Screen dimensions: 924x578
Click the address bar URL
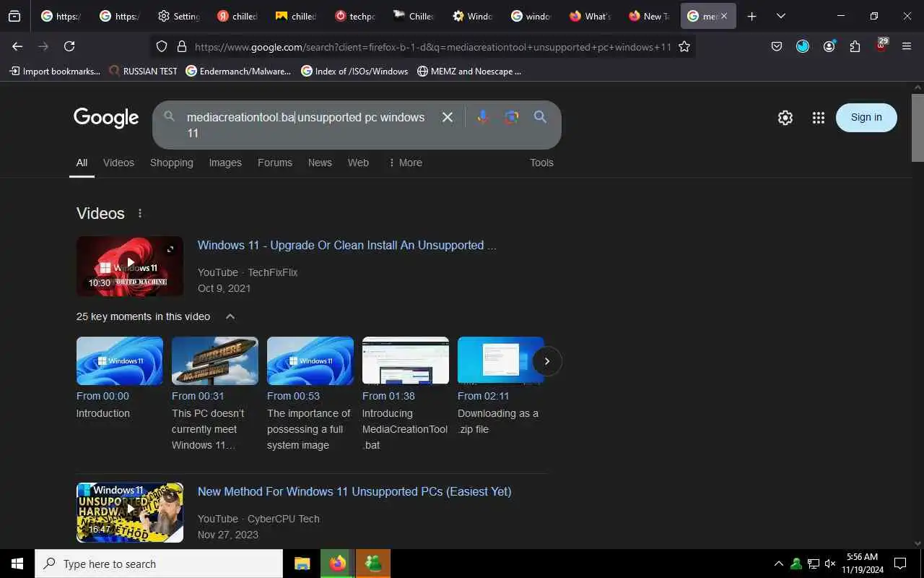pyautogui.click(x=432, y=46)
